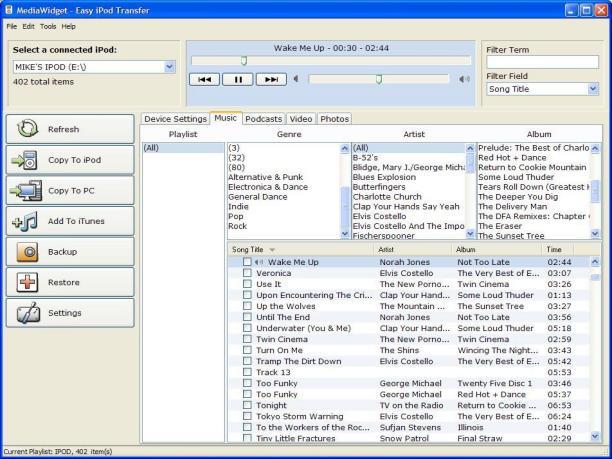The width and height of the screenshot is (612, 459).
Task: Switch to the Podcasts tab
Action: coord(263,119)
